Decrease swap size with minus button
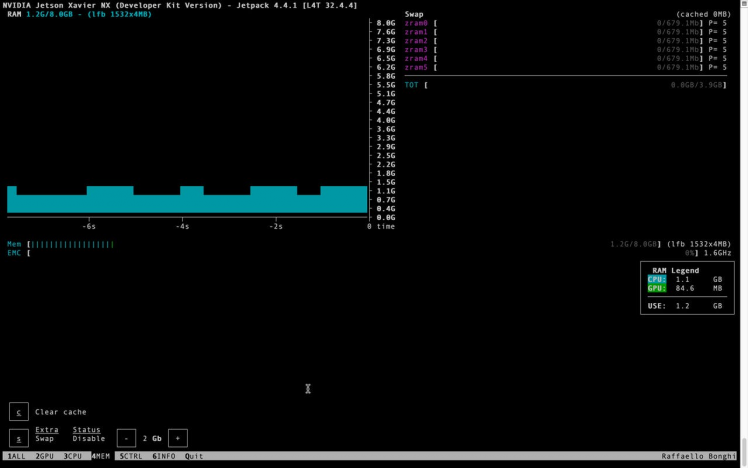Viewport: 748px width, 468px height. [126, 438]
